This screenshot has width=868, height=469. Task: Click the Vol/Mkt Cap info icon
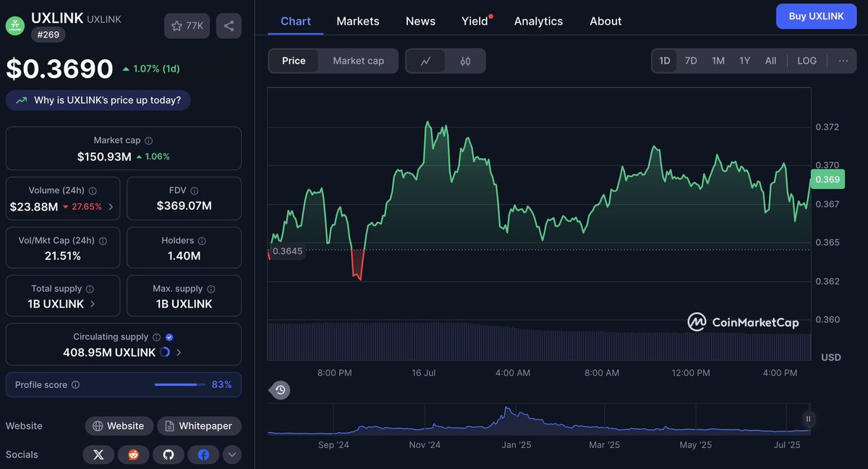click(103, 240)
